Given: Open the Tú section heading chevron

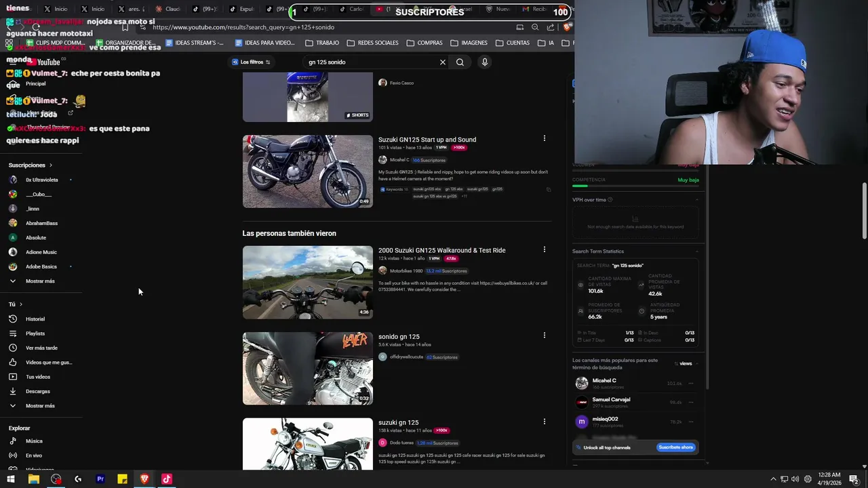Looking at the screenshot, I should tap(20, 304).
